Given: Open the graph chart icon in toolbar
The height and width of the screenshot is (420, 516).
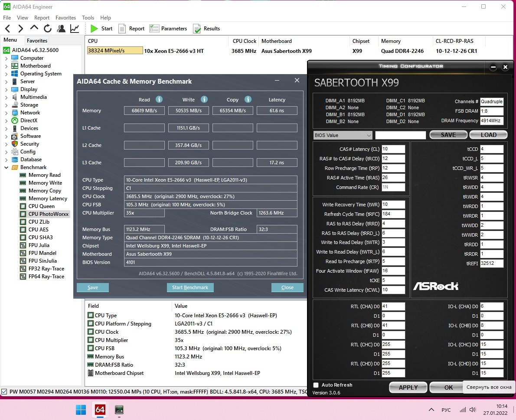Looking at the screenshot, I should point(75,29).
